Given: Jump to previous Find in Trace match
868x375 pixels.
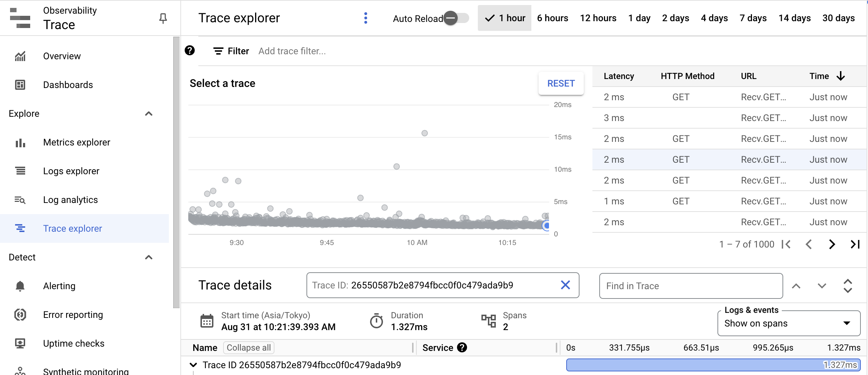Looking at the screenshot, I should pos(796,286).
